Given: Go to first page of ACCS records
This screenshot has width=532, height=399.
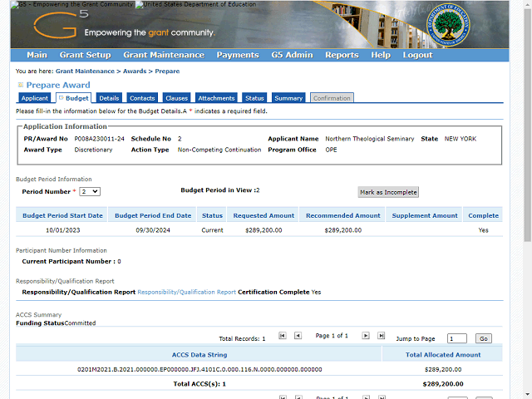Looking at the screenshot, I should click(283, 336).
